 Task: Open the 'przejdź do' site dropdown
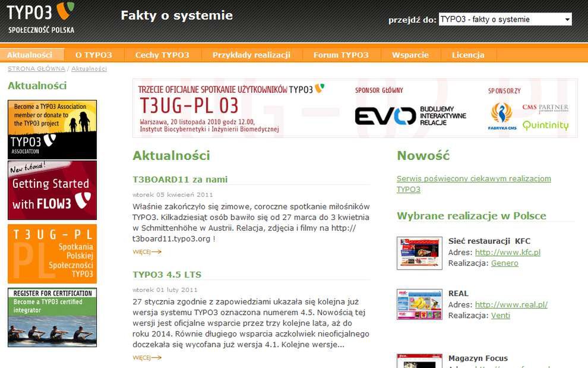[x=505, y=19]
